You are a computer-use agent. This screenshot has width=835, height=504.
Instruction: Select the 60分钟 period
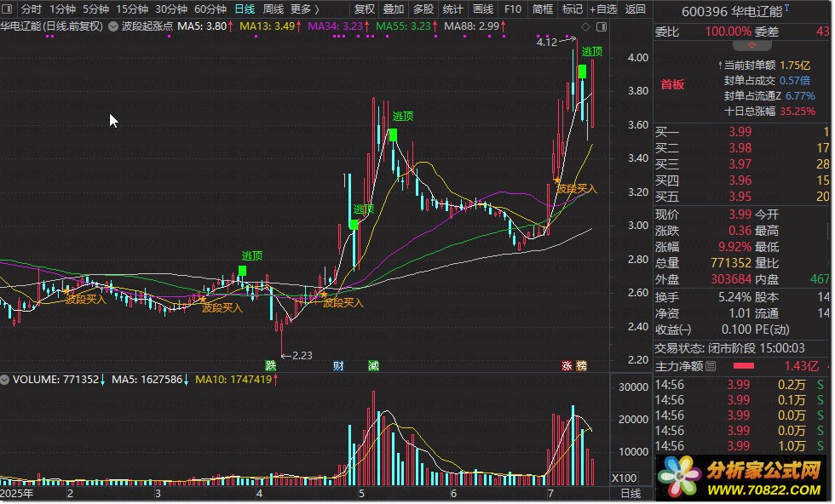coord(210,9)
